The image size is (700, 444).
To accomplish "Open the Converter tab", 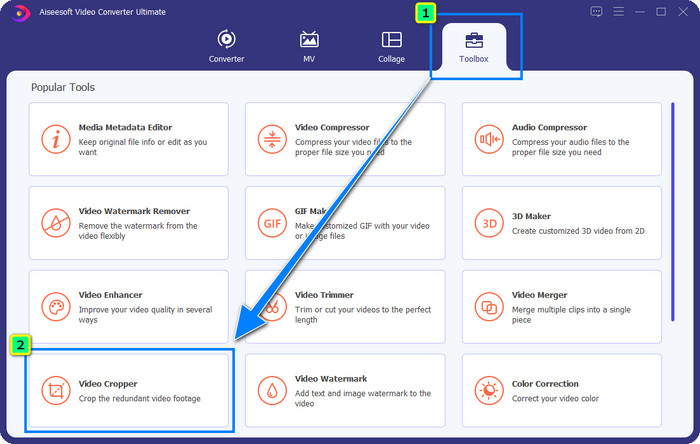I will pos(226,46).
